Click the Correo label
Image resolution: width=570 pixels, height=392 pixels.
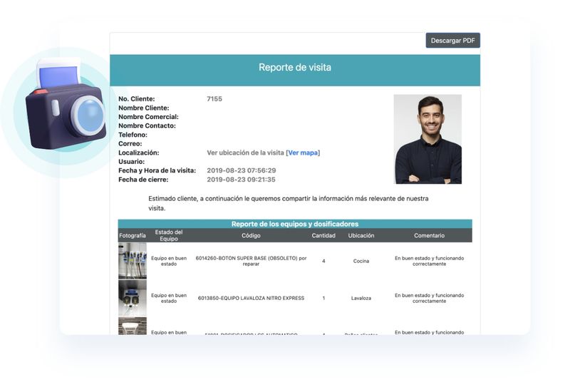pos(130,144)
